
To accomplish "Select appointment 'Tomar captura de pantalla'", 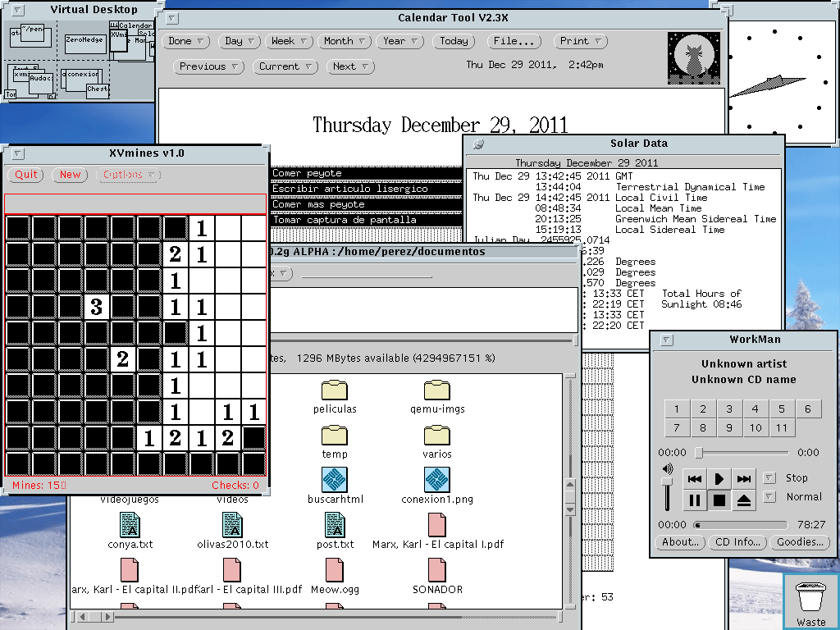I will 367,220.
